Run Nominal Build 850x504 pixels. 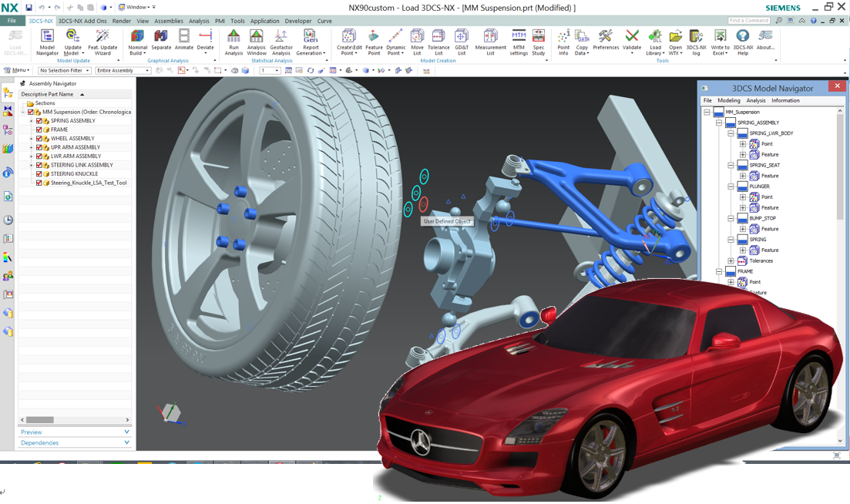(x=138, y=42)
